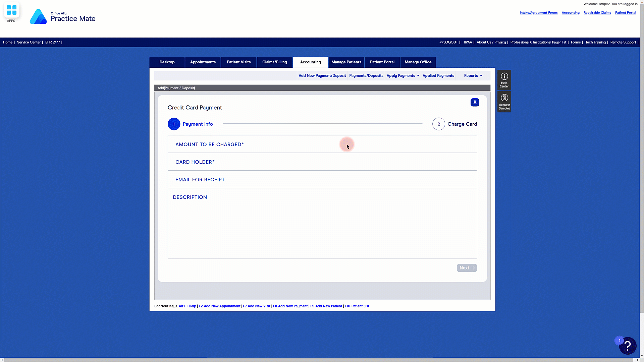Click the Practice Mate logo

63,17
